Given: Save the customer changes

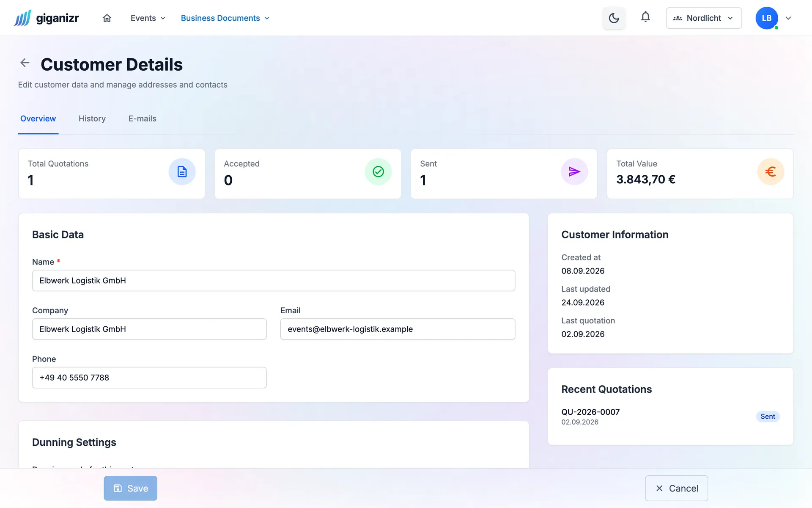Looking at the screenshot, I should point(130,488).
